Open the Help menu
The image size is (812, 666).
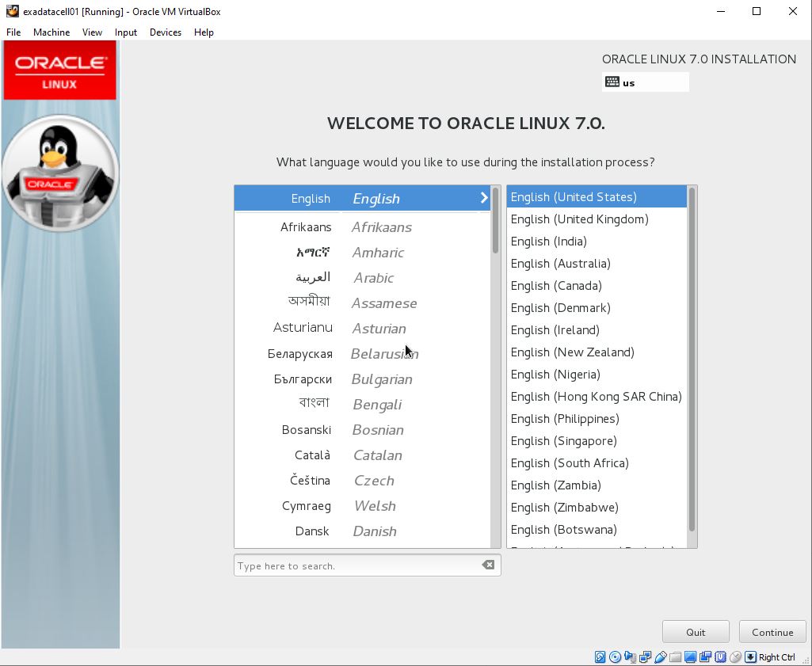coord(204,32)
